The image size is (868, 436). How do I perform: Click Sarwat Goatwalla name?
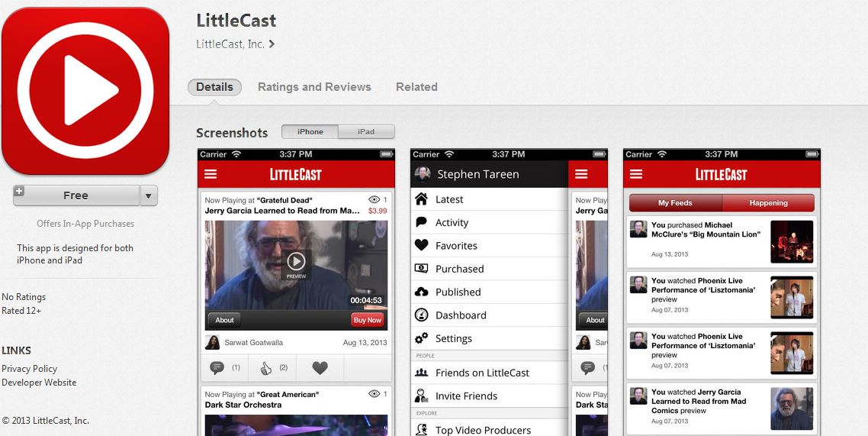pos(253,342)
